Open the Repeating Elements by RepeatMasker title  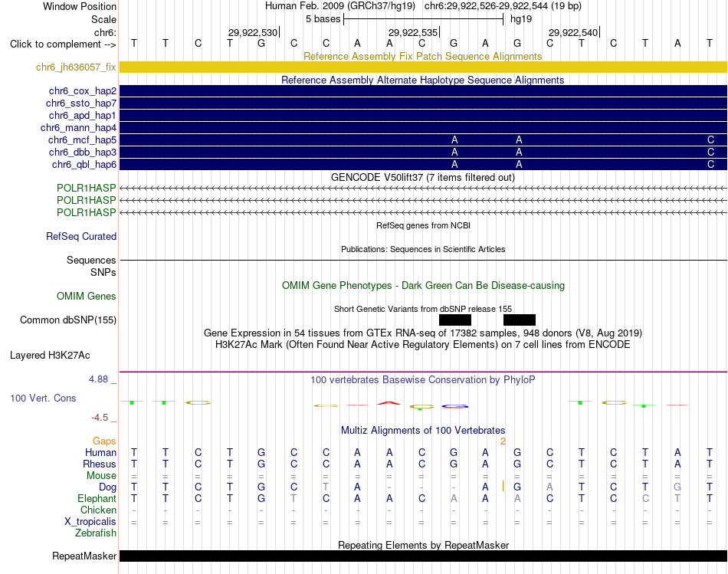click(x=423, y=545)
